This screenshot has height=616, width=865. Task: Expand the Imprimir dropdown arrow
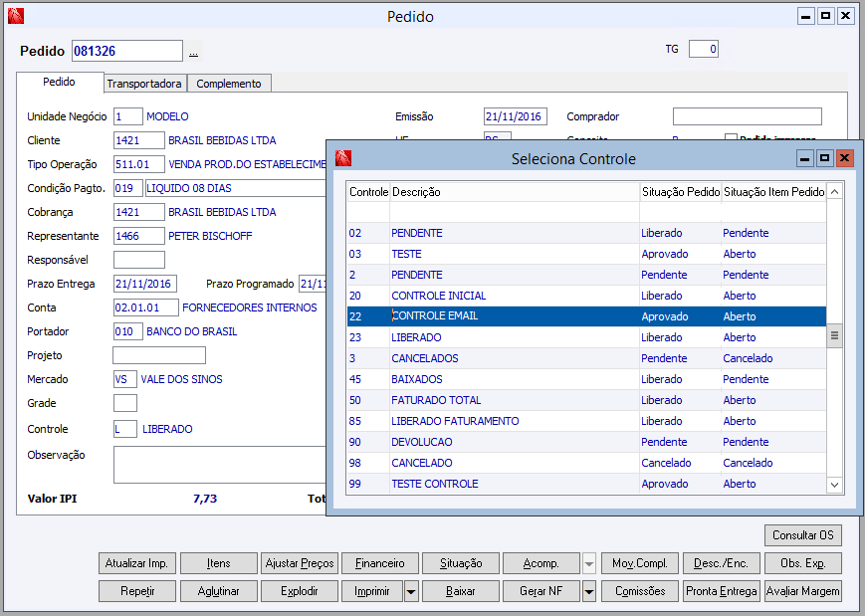click(x=411, y=591)
